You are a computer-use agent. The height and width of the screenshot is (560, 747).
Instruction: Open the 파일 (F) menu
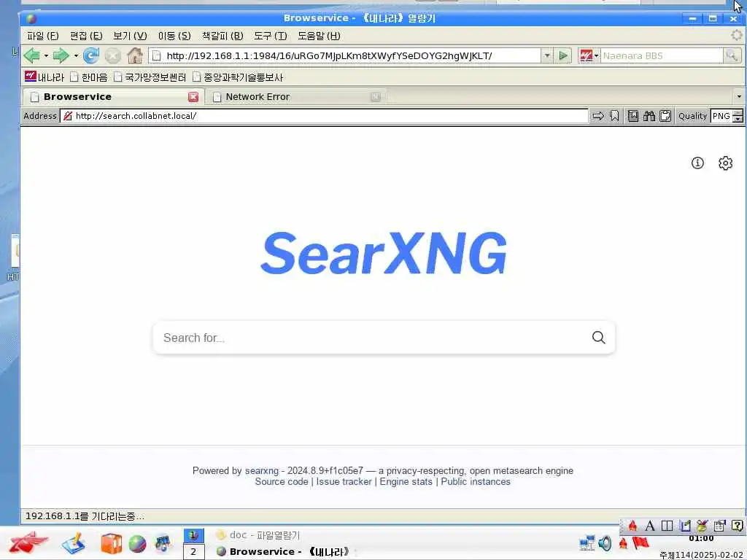[x=43, y=36]
